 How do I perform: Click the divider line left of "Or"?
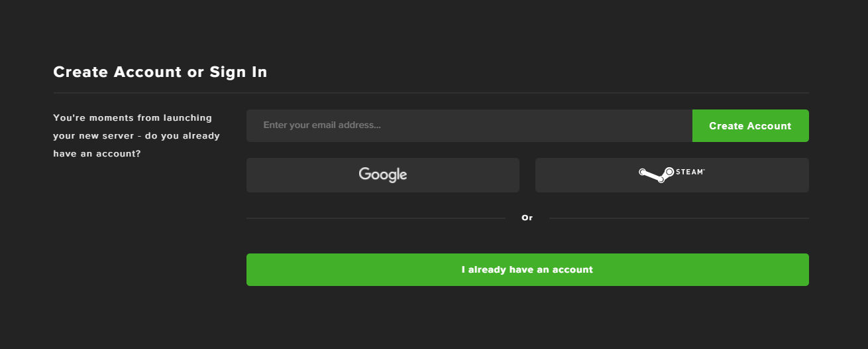click(376, 218)
